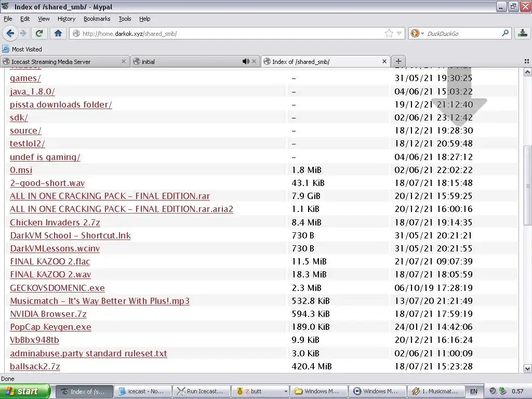Open the tab groups grid icon
532x399 pixels.
click(x=527, y=61)
